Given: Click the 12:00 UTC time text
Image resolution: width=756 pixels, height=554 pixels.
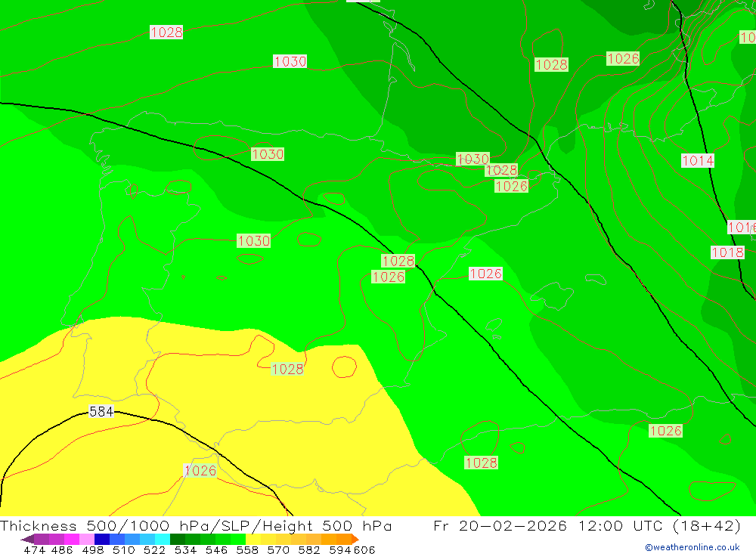Looking at the screenshot, I should click(x=620, y=525).
